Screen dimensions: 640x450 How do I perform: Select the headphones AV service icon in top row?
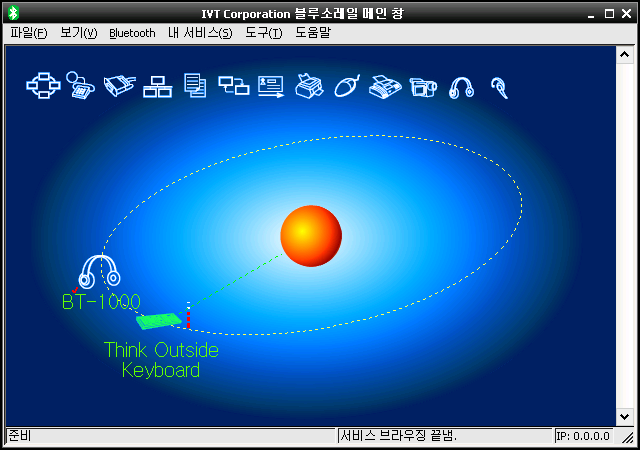(x=461, y=88)
